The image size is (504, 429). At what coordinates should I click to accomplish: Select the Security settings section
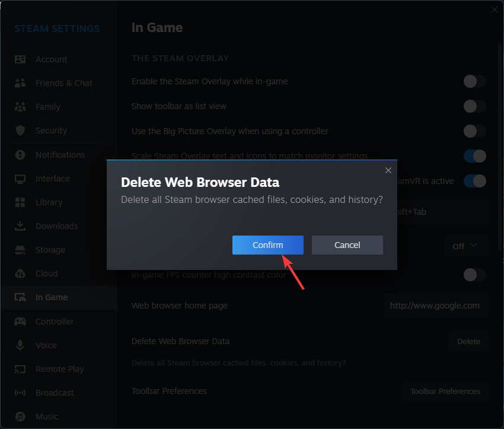(x=59, y=131)
